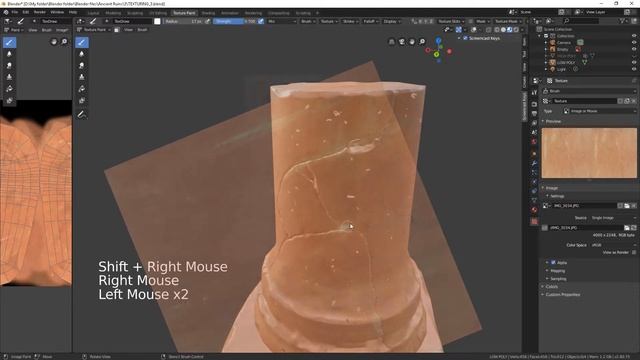
Task: Select the Smear tool in image editor
Action: click(9, 65)
